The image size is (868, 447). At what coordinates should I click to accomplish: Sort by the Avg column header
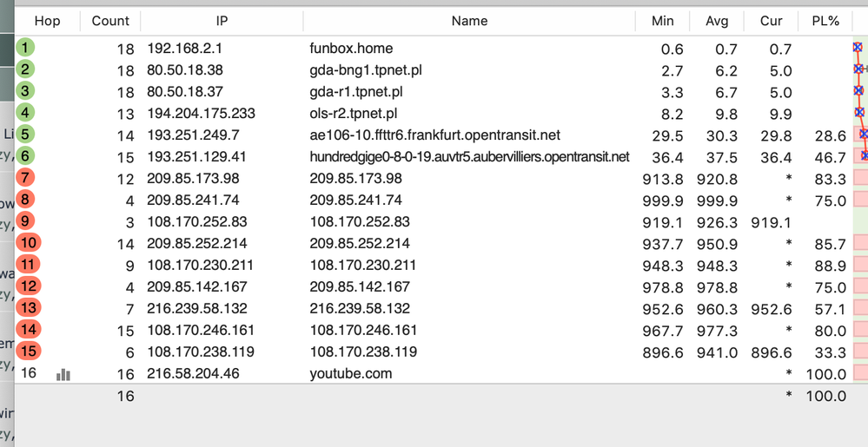[x=717, y=21]
